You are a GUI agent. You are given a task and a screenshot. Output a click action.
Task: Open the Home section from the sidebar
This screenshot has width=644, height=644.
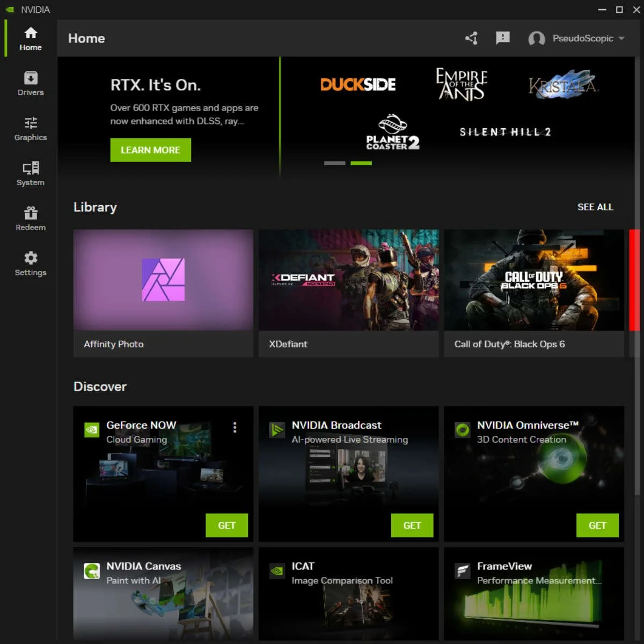(30, 38)
